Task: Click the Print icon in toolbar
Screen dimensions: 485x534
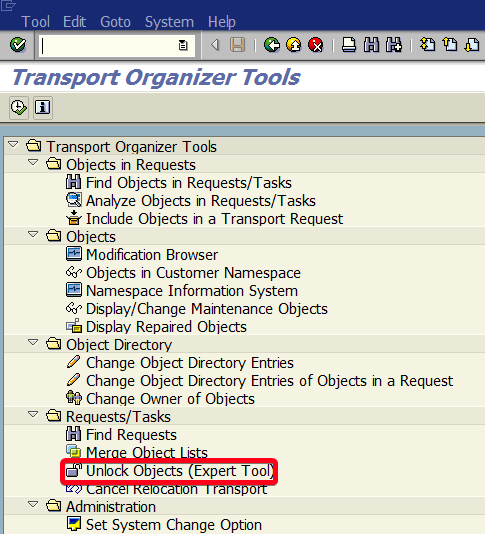Action: [x=349, y=45]
